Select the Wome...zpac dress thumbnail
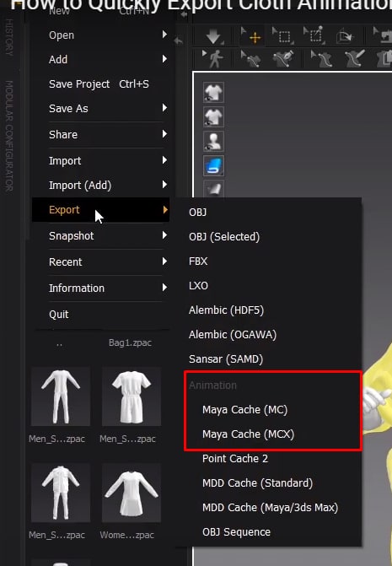 click(x=132, y=493)
